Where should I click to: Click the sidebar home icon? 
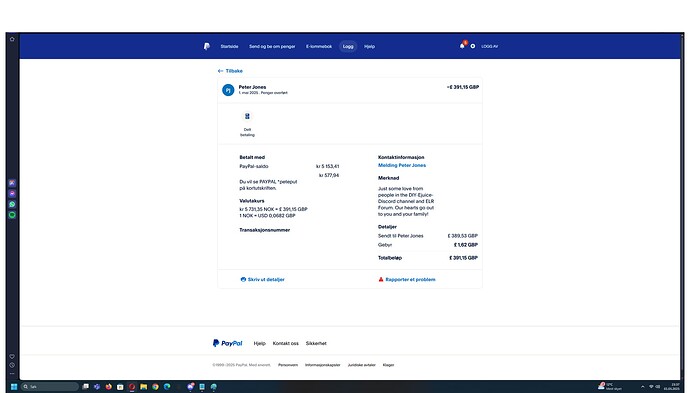(12, 39)
